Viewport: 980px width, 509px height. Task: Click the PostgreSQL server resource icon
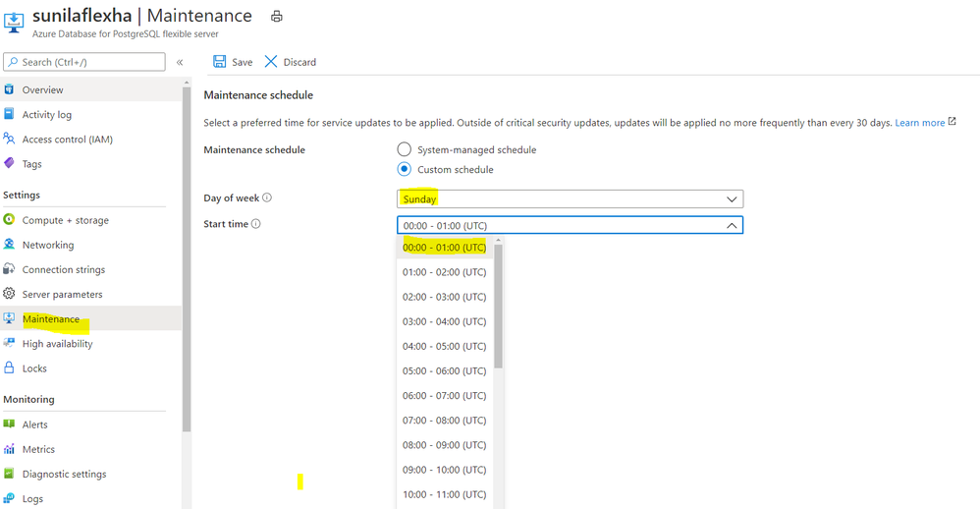(14, 22)
